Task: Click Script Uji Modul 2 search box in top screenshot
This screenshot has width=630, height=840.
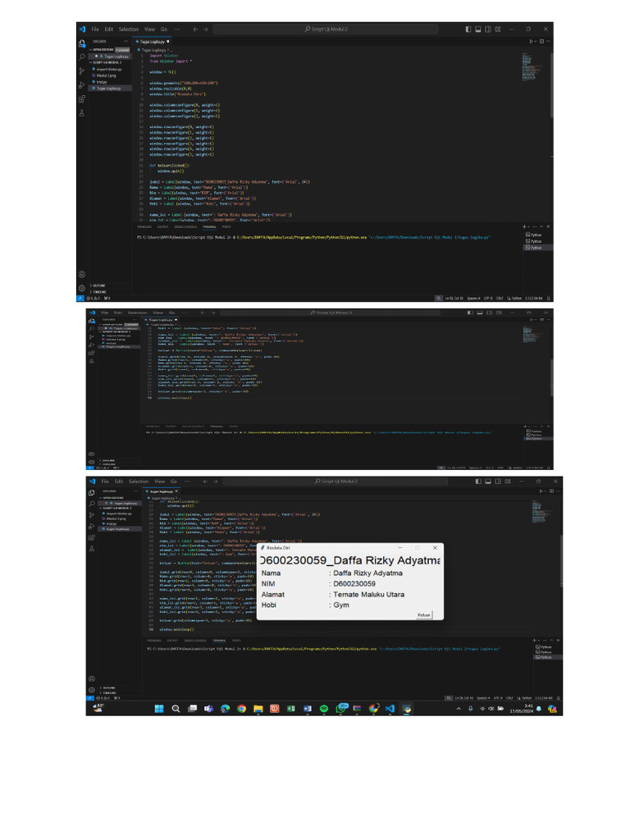Action: 325,30
